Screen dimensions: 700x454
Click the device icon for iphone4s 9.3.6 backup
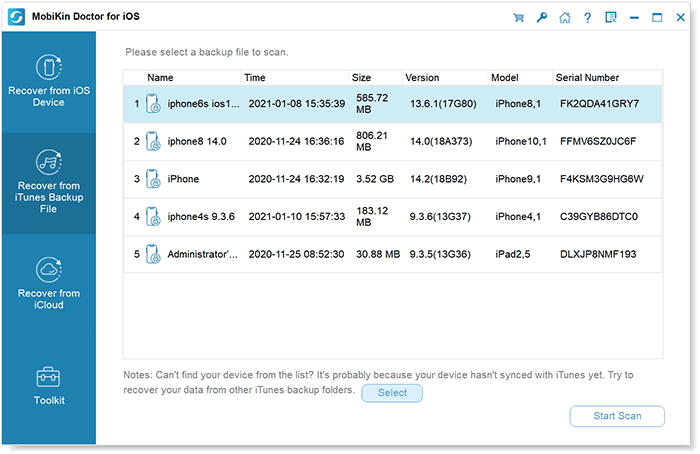[x=153, y=216]
